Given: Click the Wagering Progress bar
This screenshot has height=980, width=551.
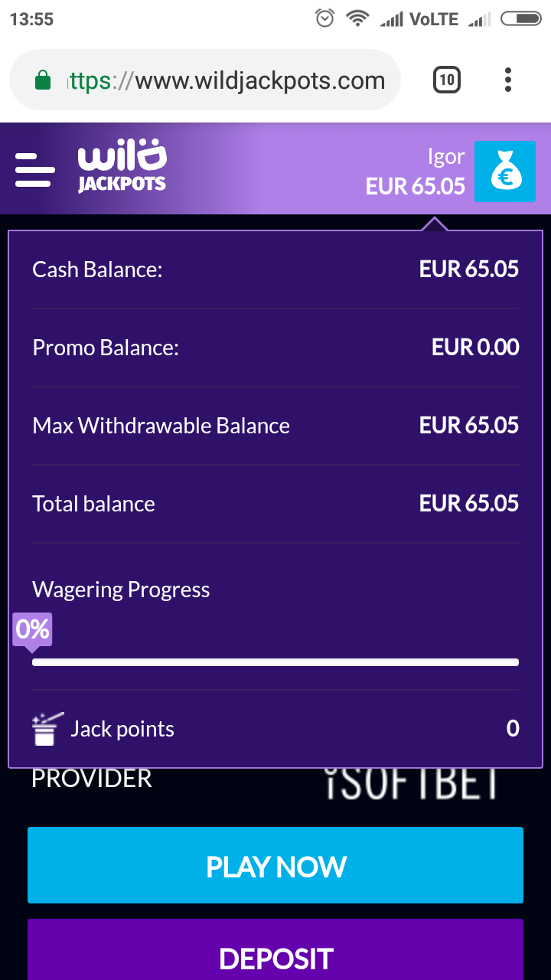Looking at the screenshot, I should pos(275,662).
